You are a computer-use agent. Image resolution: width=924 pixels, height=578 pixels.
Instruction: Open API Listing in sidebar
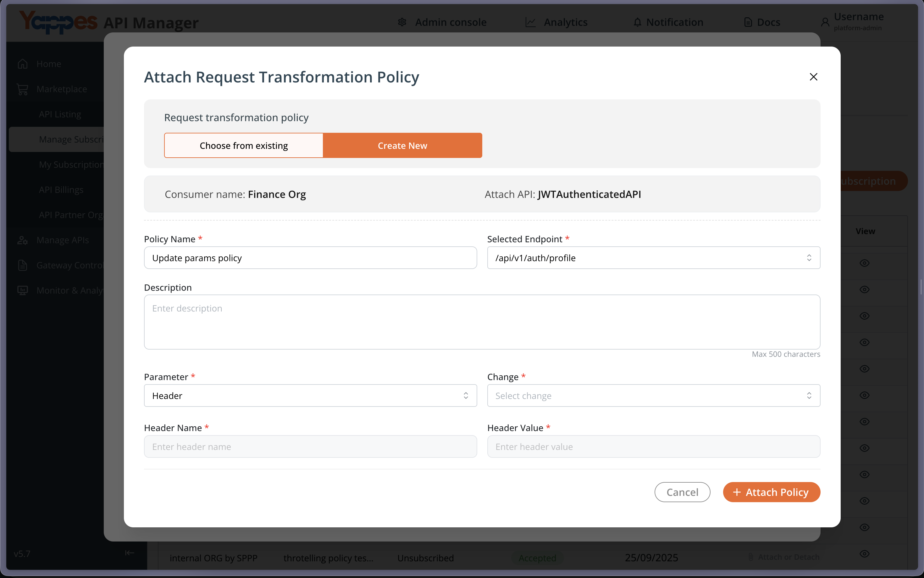[x=60, y=114]
